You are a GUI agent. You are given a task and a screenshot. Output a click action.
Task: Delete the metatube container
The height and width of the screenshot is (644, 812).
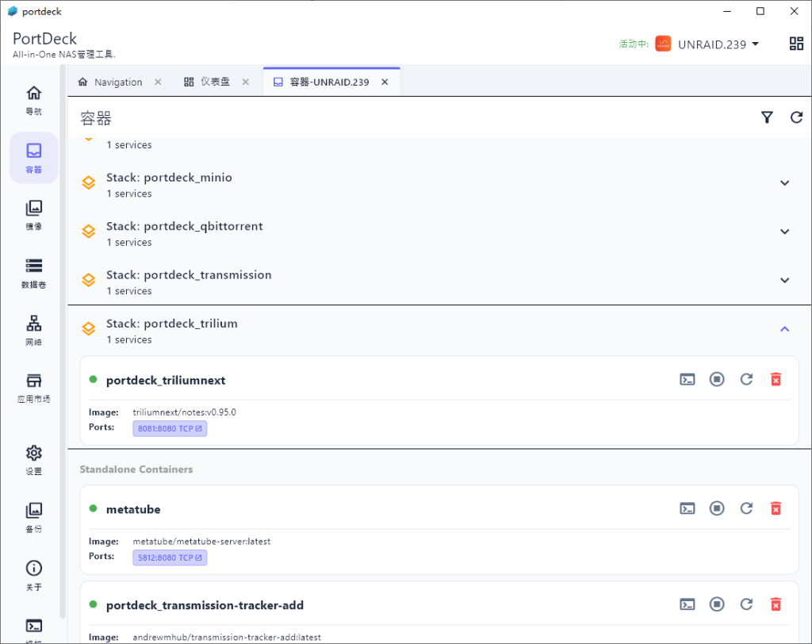776,508
